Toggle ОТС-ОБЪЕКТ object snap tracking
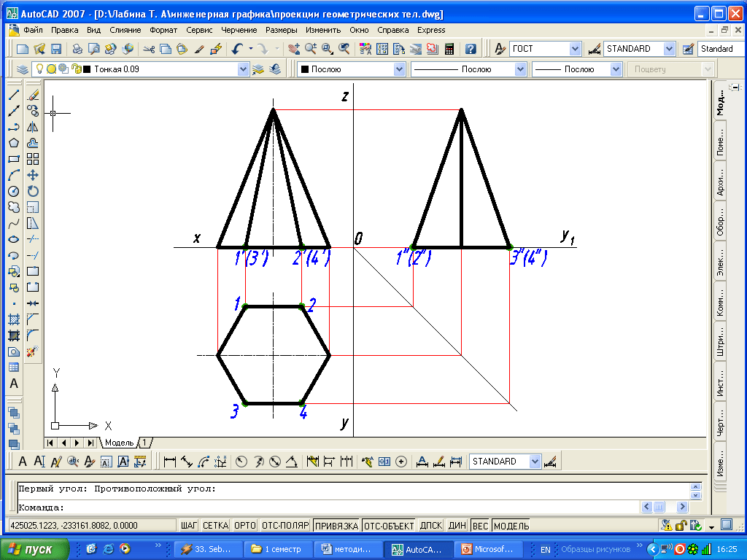 click(389, 526)
